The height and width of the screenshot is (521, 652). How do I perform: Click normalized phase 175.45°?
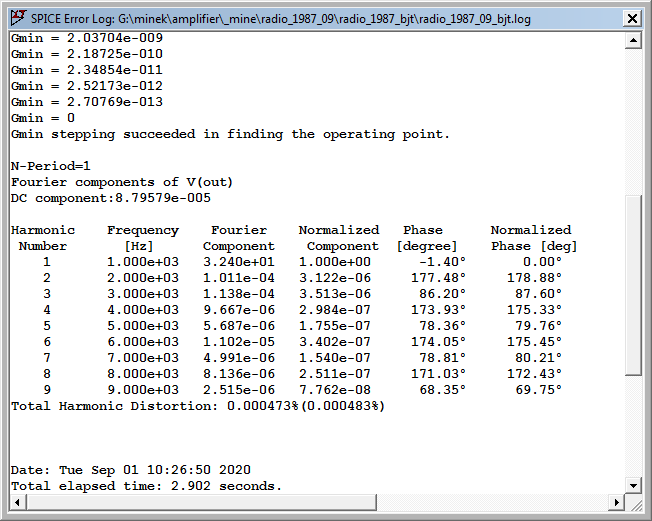point(534,342)
